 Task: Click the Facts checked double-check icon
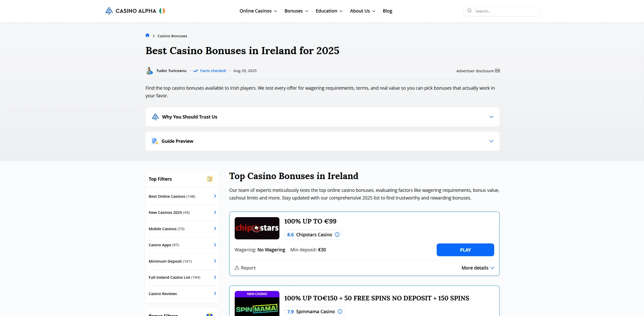196,71
